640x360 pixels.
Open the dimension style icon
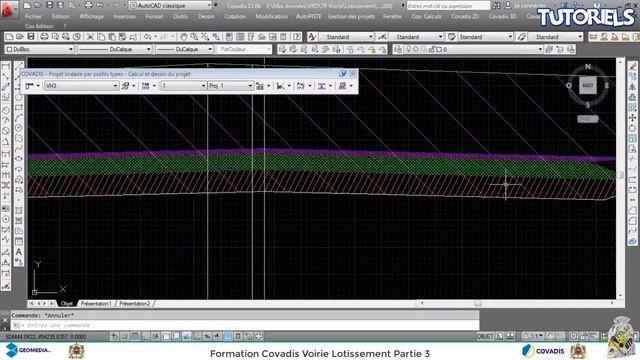click(382, 37)
